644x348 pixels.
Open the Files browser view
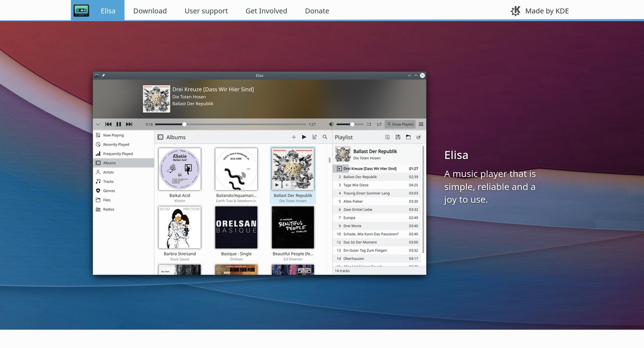(x=124, y=200)
